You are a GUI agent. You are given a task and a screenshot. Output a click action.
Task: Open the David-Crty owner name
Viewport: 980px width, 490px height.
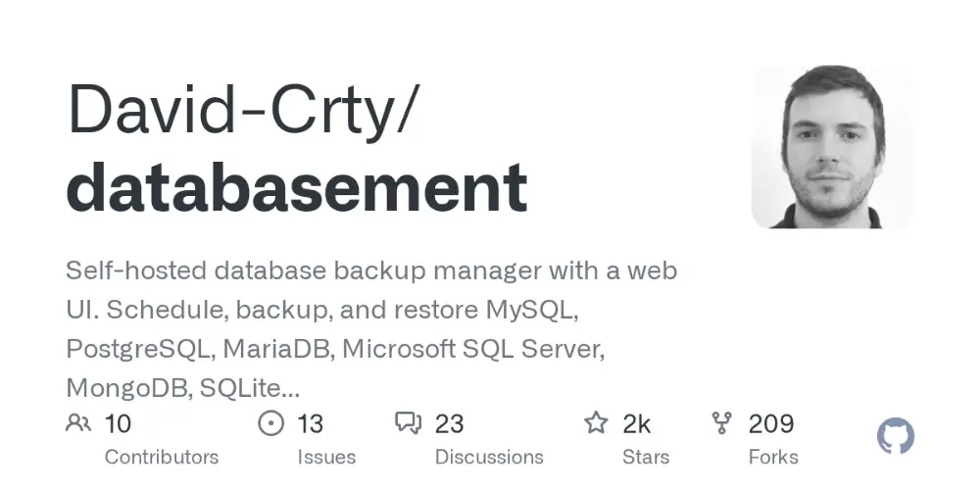click(240, 110)
